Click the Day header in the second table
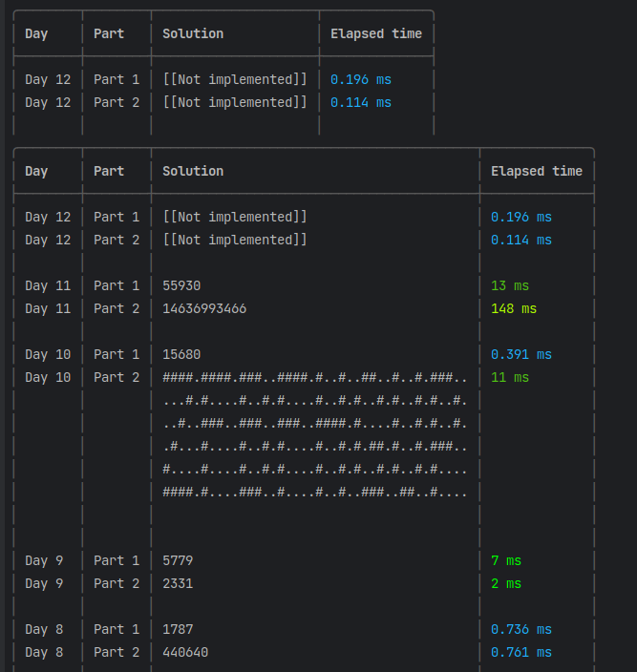Screen dimensions: 637x672 (36, 172)
